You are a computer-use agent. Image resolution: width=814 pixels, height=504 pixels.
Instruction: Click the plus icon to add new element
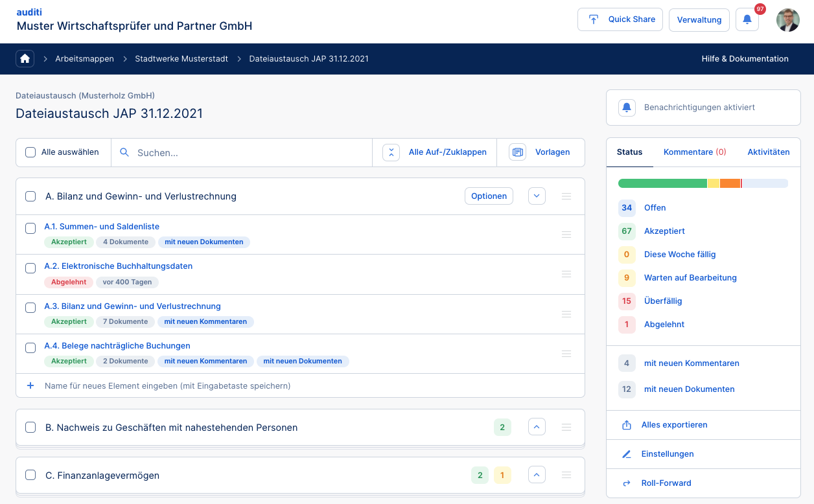pos(30,385)
